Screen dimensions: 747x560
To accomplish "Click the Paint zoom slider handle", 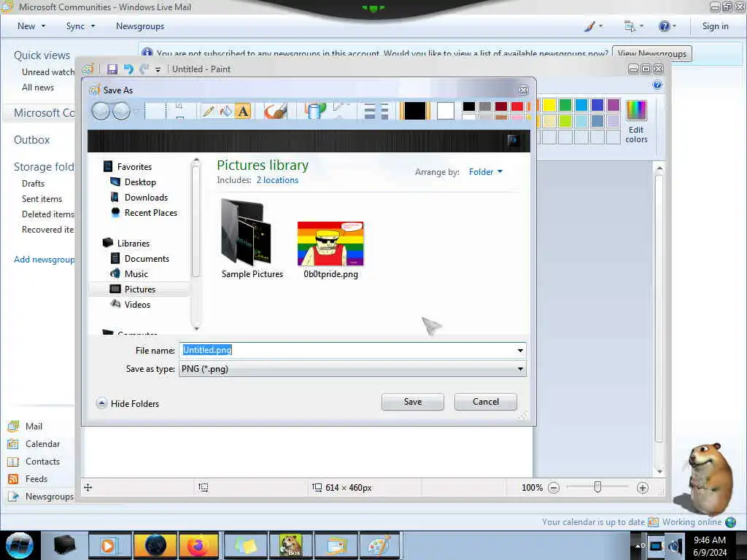I will point(597,487).
